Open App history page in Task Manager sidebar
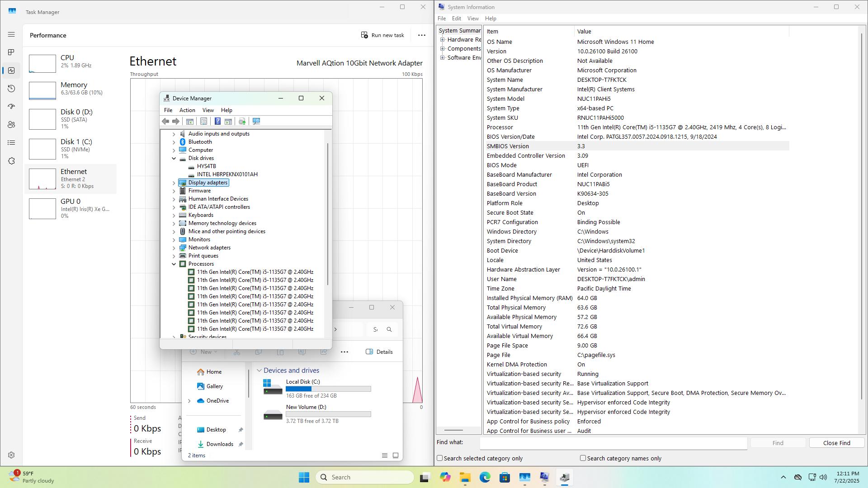Screen dimensions: 868x488 click(x=11, y=89)
